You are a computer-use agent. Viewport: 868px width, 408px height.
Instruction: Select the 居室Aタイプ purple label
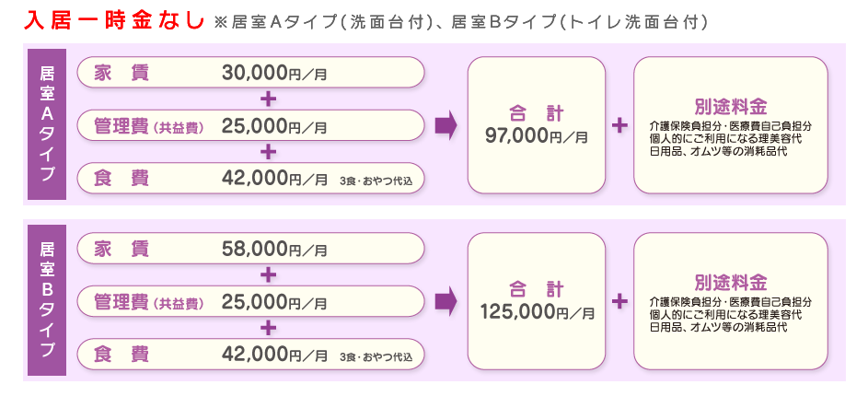coord(47,125)
